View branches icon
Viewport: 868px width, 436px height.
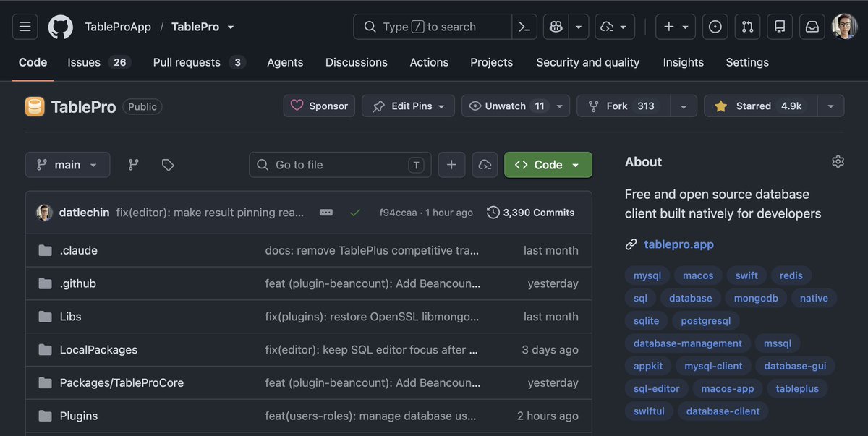133,165
